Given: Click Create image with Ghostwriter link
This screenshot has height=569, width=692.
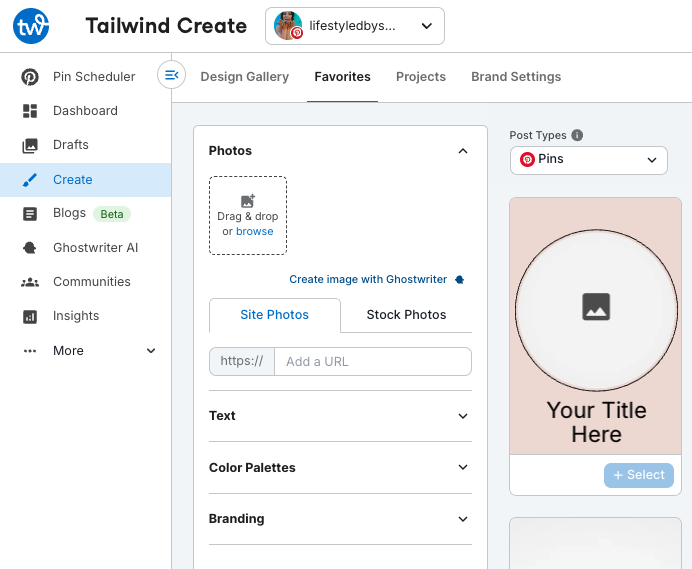Looking at the screenshot, I should [368, 279].
